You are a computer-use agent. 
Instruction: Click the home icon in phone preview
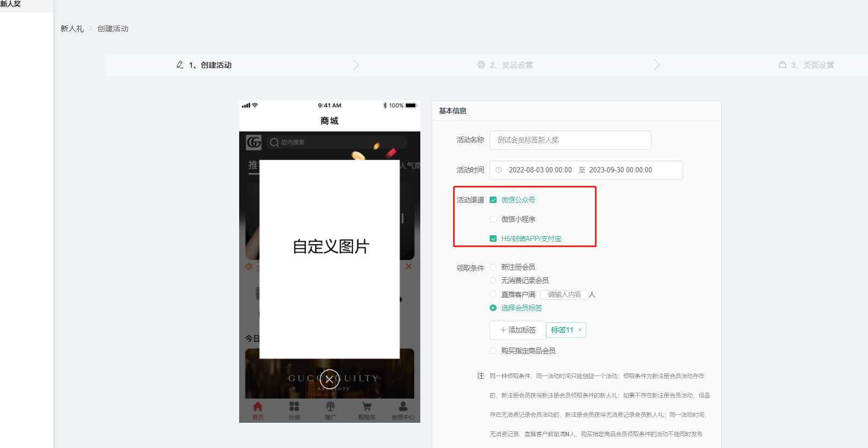(x=258, y=407)
